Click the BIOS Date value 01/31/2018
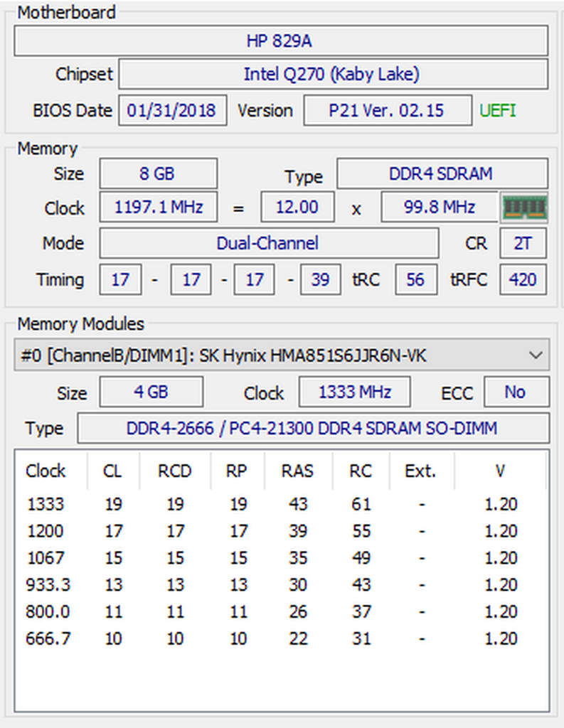The image size is (564, 728). click(x=172, y=110)
